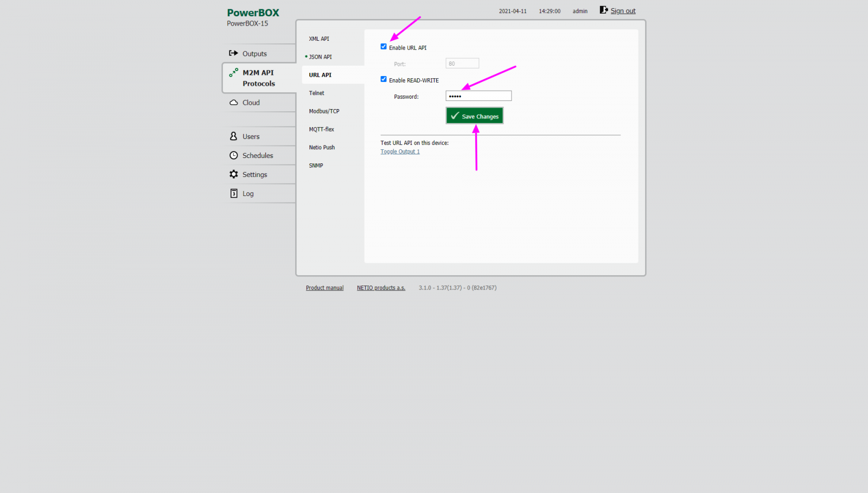Image resolution: width=868 pixels, height=493 pixels.
Task: Toggle the Enable READ-WRITE checkbox
Action: [x=384, y=79]
